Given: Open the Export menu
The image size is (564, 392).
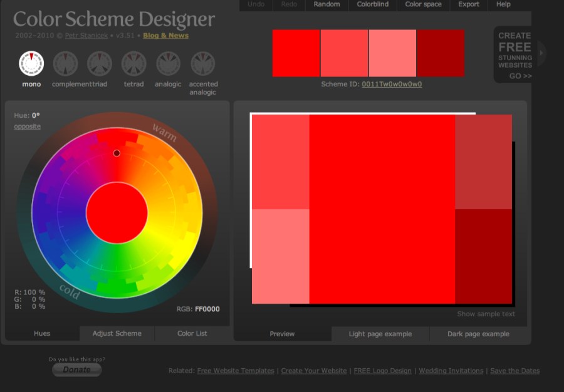Looking at the screenshot, I should [x=468, y=4].
